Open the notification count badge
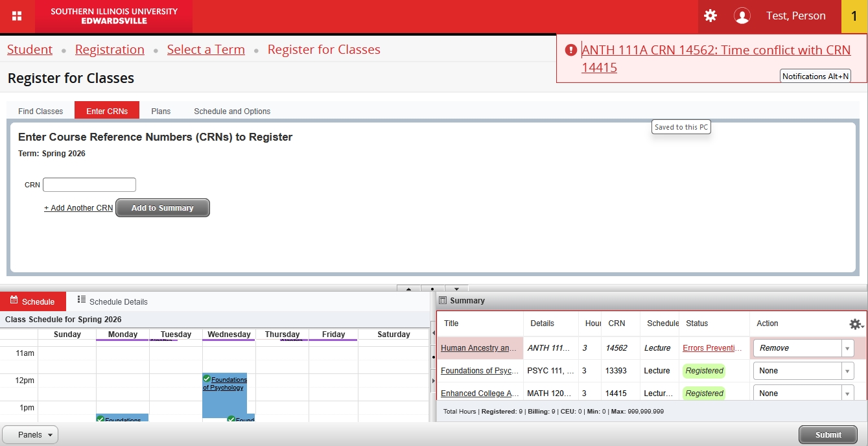The width and height of the screenshot is (868, 446). coord(854,16)
